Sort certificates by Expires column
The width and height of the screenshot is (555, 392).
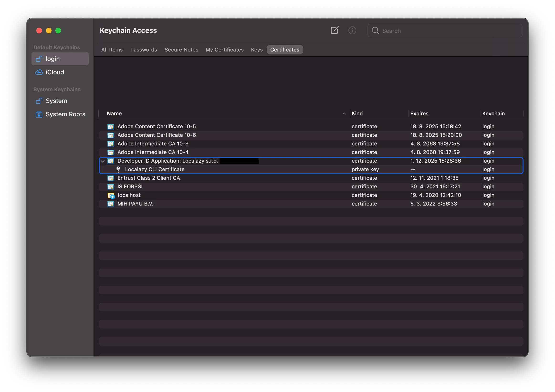[x=419, y=113]
